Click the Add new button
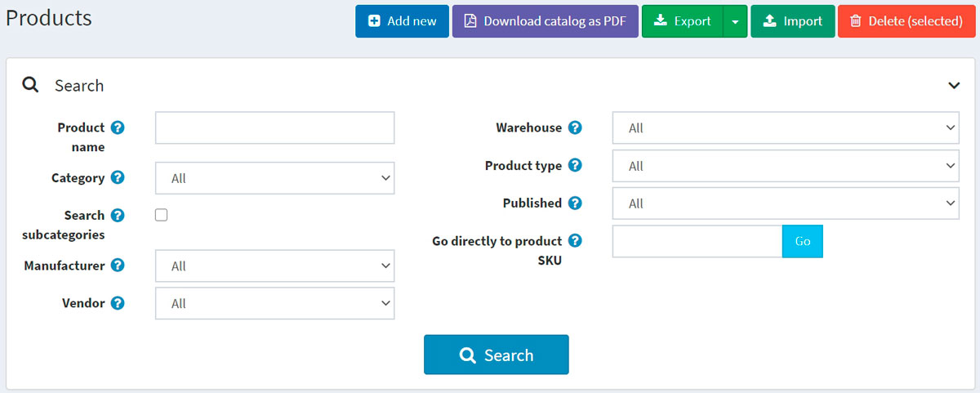 (402, 21)
